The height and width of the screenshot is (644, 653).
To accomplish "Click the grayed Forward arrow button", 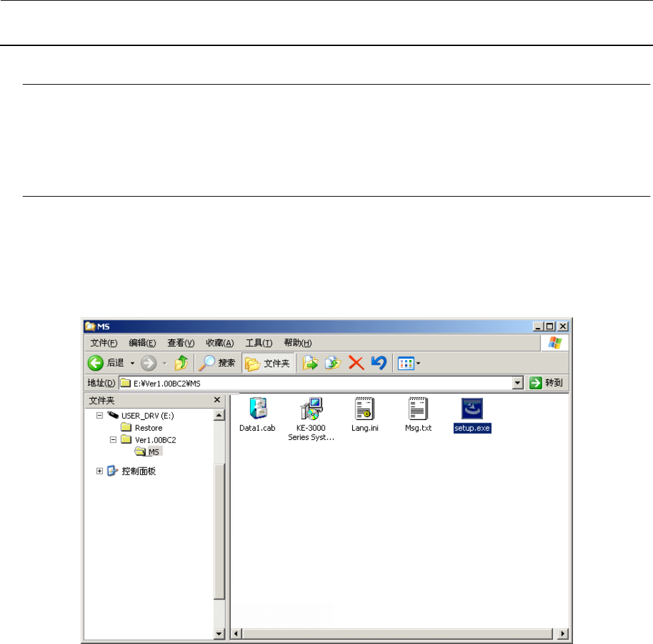I will (x=148, y=363).
